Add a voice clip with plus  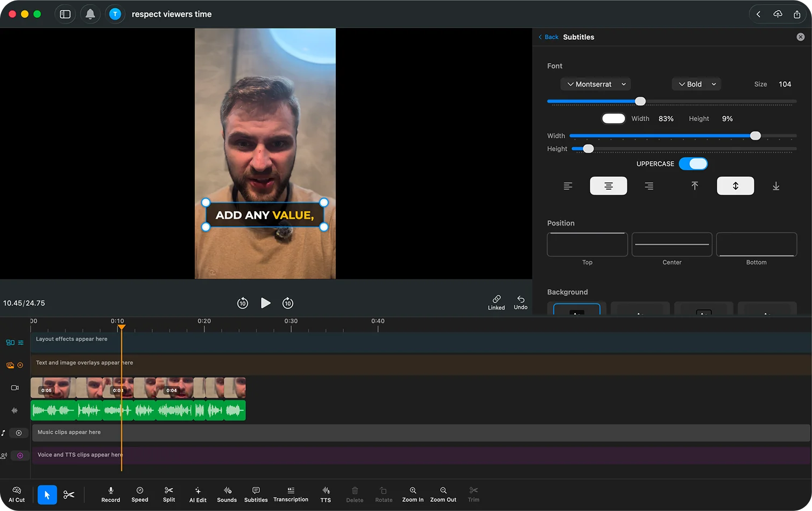[20, 456]
